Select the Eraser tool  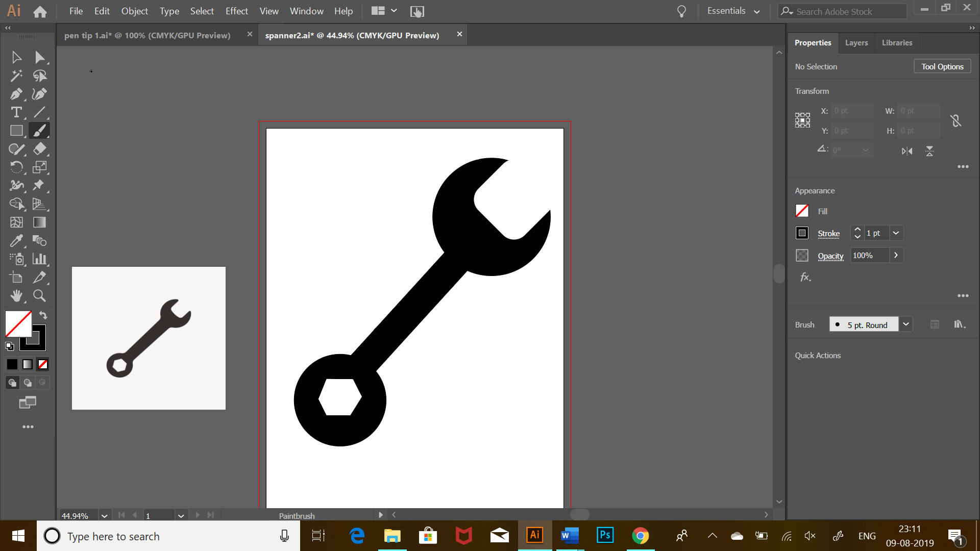[x=39, y=149]
